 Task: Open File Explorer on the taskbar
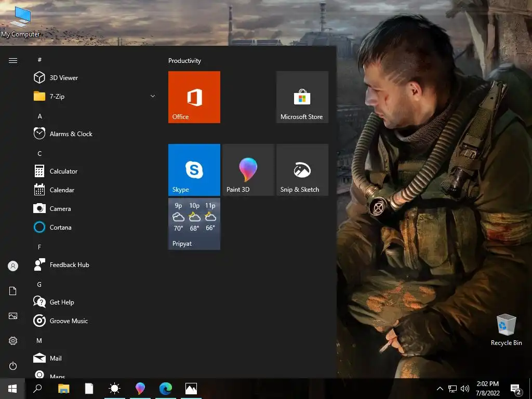(63, 389)
